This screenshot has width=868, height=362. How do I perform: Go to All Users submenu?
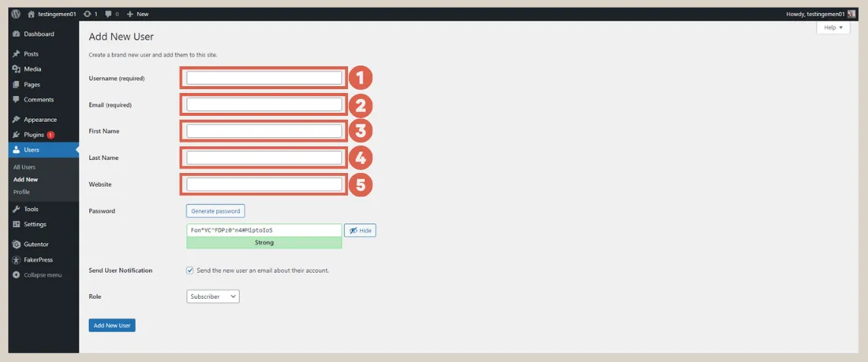pyautogui.click(x=24, y=167)
